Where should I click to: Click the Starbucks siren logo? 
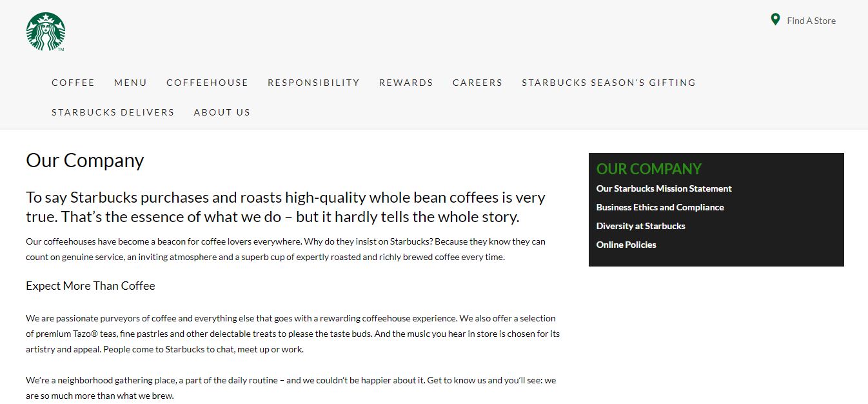tap(46, 32)
